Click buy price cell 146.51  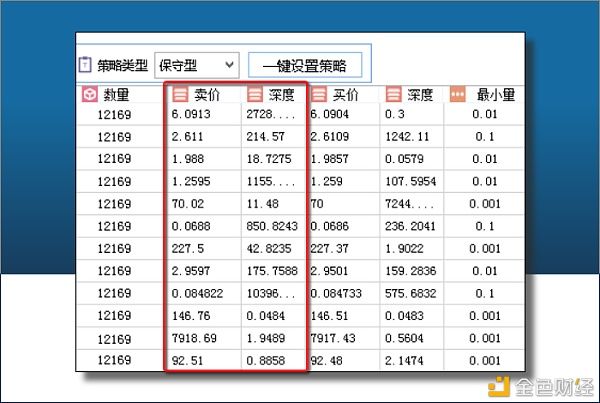tap(329, 316)
